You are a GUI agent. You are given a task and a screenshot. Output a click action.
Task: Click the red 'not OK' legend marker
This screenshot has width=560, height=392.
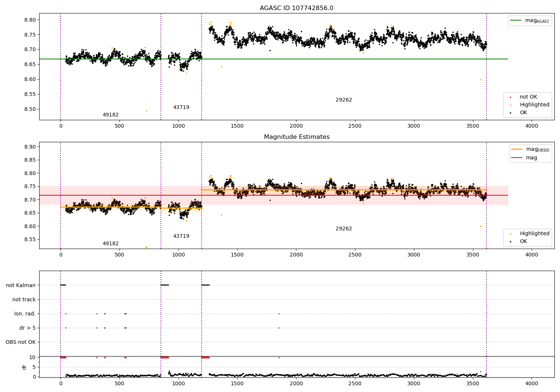[510, 97]
